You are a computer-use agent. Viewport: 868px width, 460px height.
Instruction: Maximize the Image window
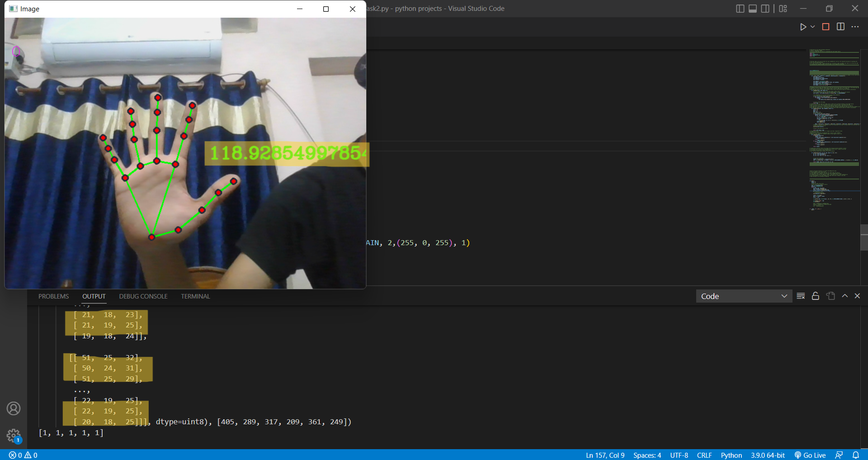[x=326, y=9]
